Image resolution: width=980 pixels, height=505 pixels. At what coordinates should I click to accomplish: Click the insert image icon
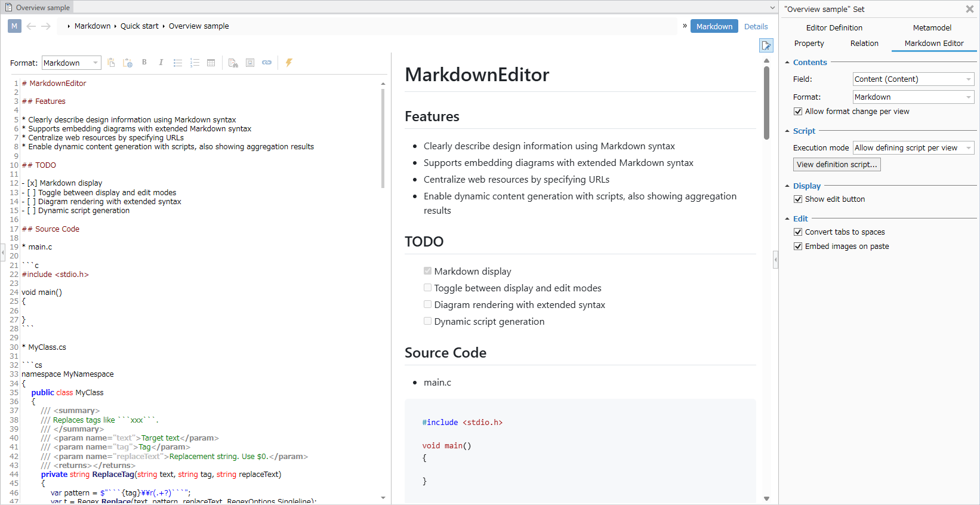click(250, 63)
